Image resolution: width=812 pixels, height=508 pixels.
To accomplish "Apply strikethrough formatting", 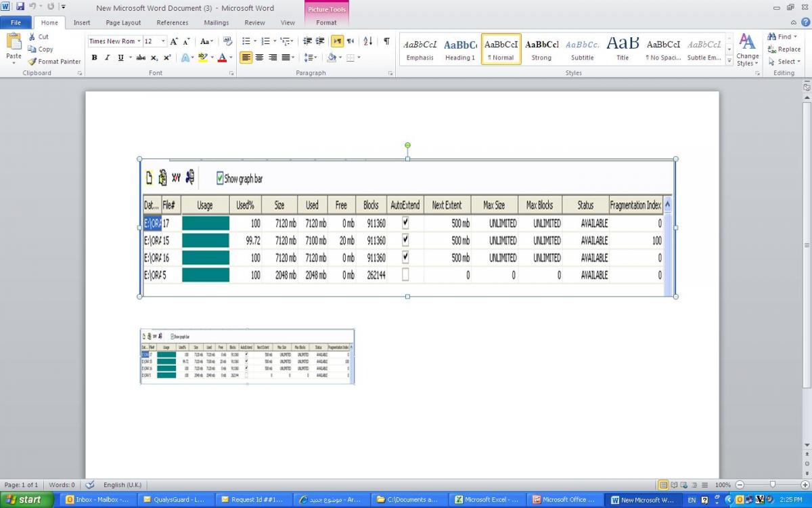I will (x=141, y=58).
